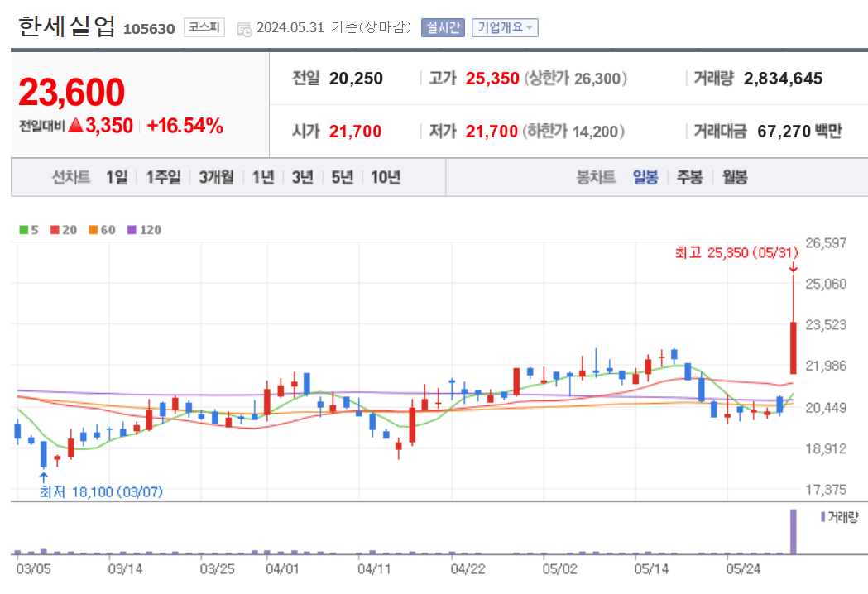Click the stock code 105630
Image resolution: width=868 pixels, height=594 pixels.
pyautogui.click(x=149, y=29)
